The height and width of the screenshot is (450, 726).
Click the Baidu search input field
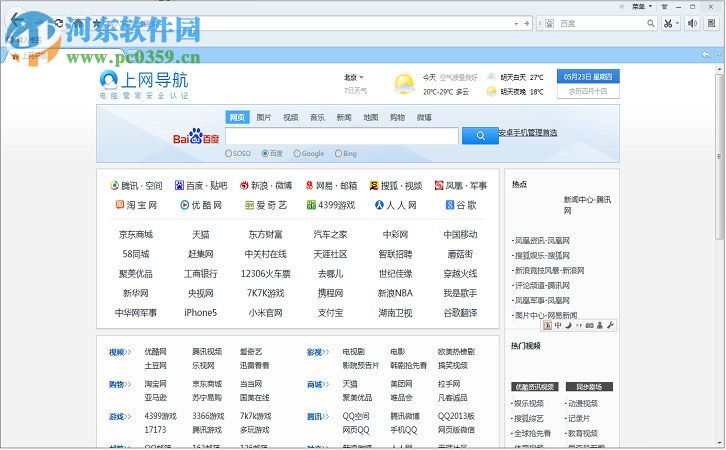tap(342, 136)
